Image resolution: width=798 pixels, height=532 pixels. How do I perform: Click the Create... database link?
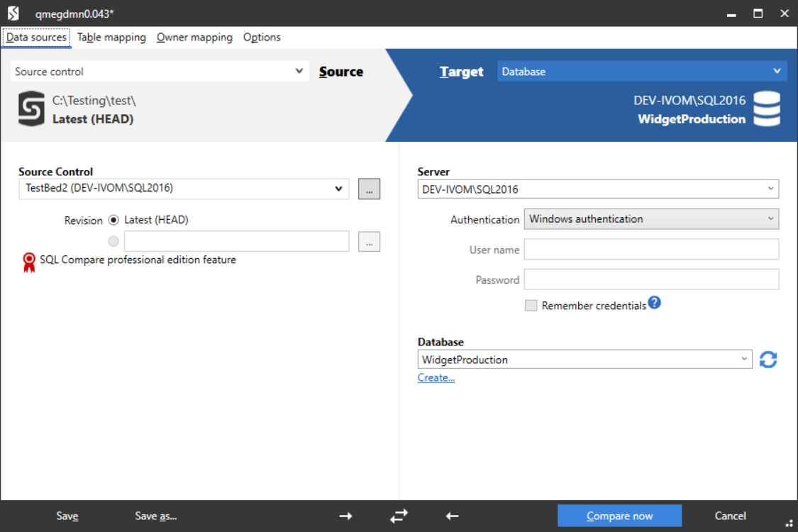[436, 378]
